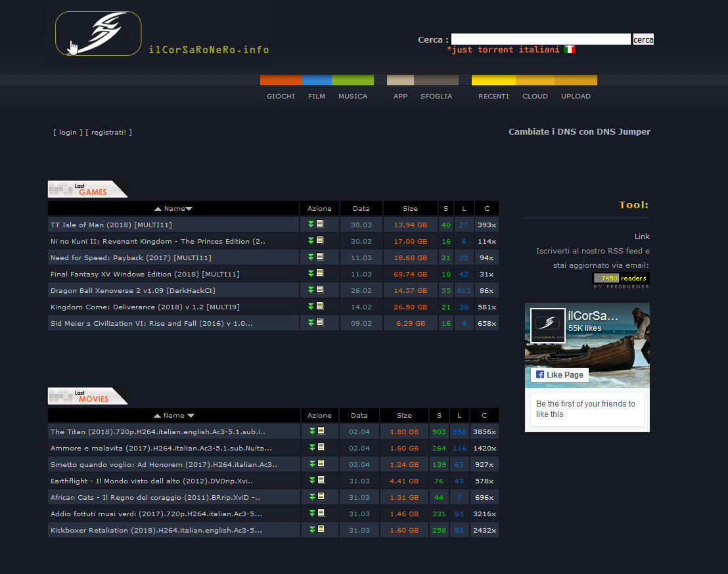Sort Last Movies by Name ascending arrow
The image size is (728, 574).
pos(157,416)
